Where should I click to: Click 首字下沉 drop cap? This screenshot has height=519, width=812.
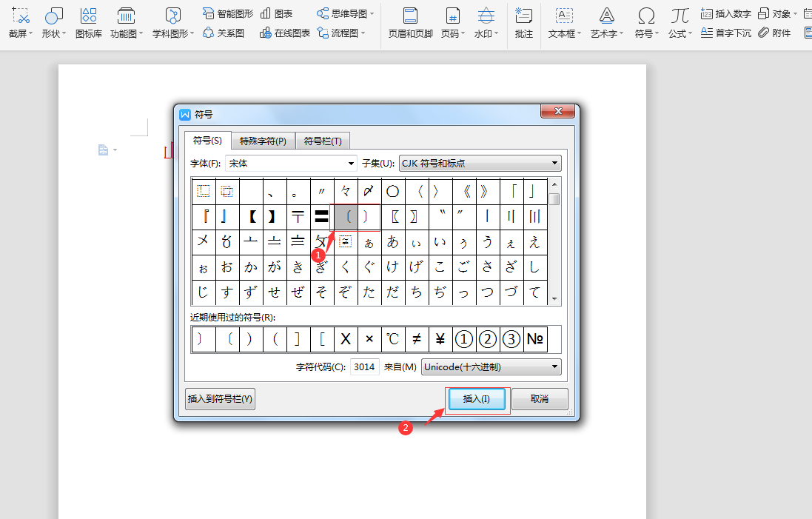[725, 33]
